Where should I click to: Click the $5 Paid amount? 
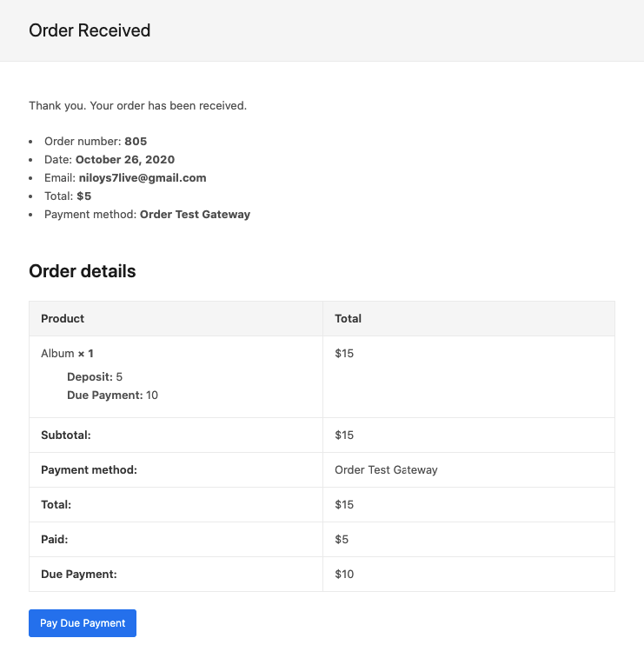coord(342,539)
